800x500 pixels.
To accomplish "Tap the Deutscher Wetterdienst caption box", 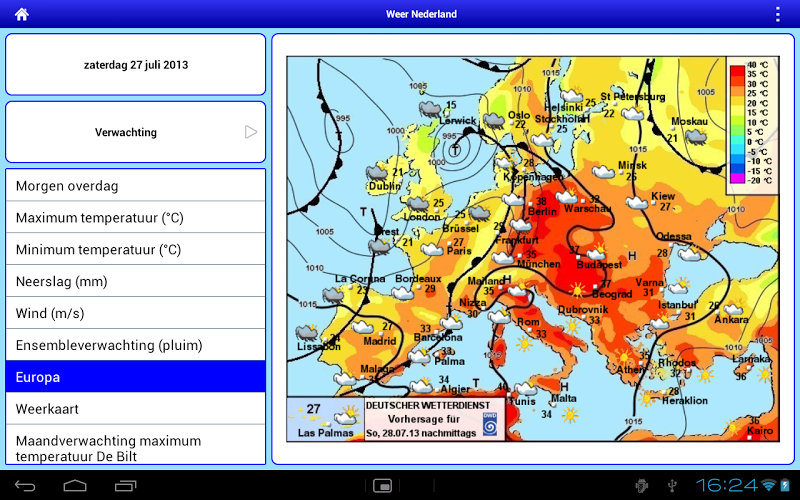I will pyautogui.click(x=434, y=419).
